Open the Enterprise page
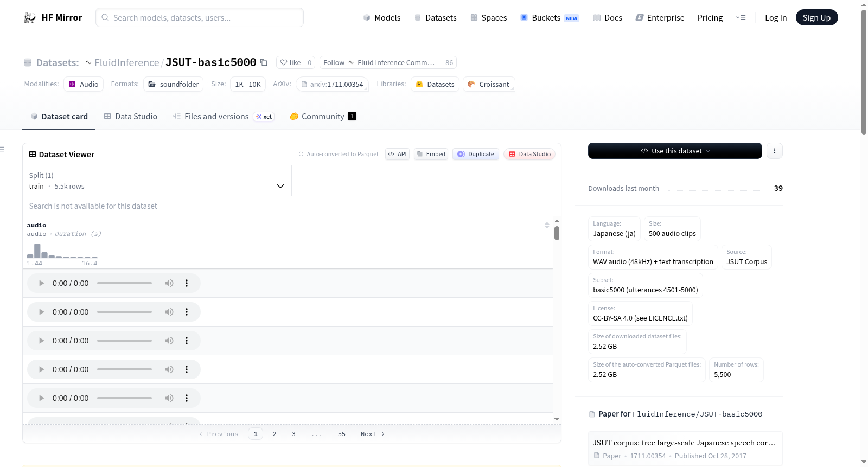868x467 pixels. (x=660, y=18)
